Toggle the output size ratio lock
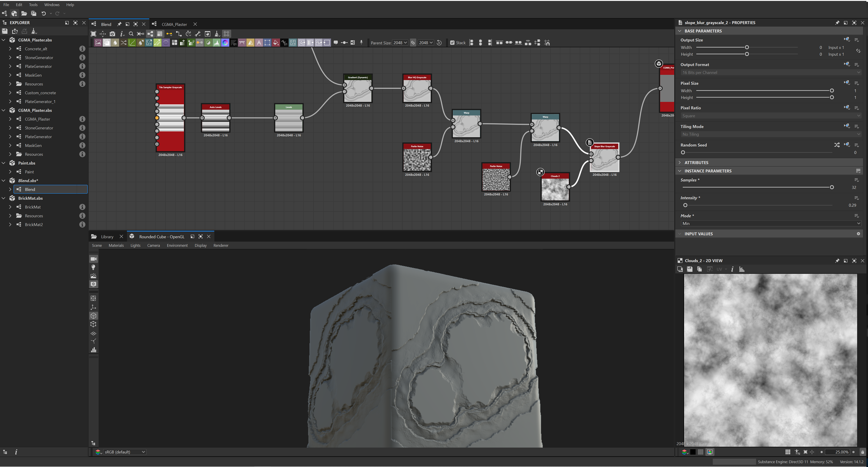Viewport: 868px width, 467px height. [858, 51]
